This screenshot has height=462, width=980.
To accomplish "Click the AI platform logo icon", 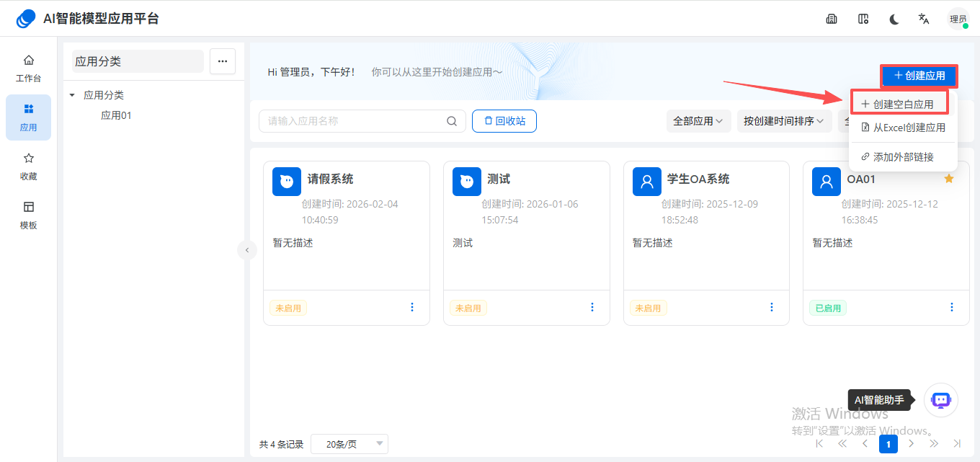I will [x=26, y=19].
